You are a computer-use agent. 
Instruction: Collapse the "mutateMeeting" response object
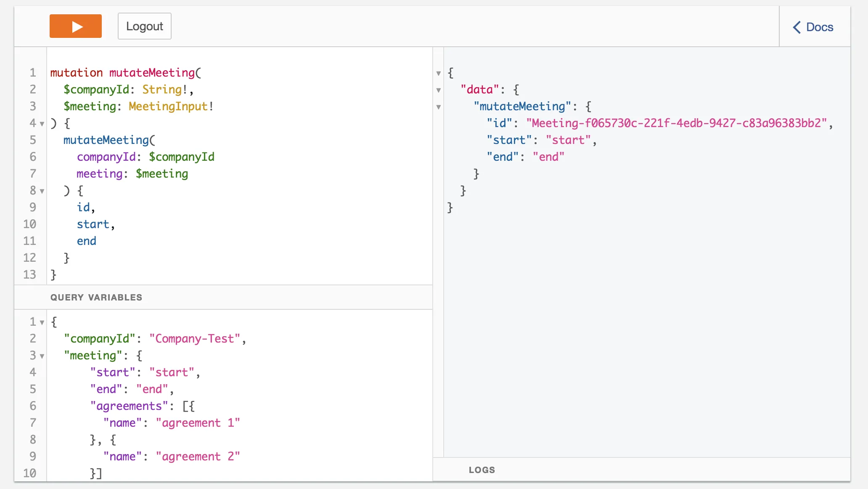pos(439,107)
